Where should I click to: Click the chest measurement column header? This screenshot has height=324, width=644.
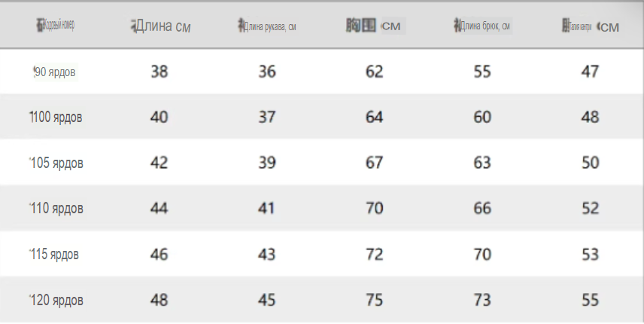click(x=374, y=26)
